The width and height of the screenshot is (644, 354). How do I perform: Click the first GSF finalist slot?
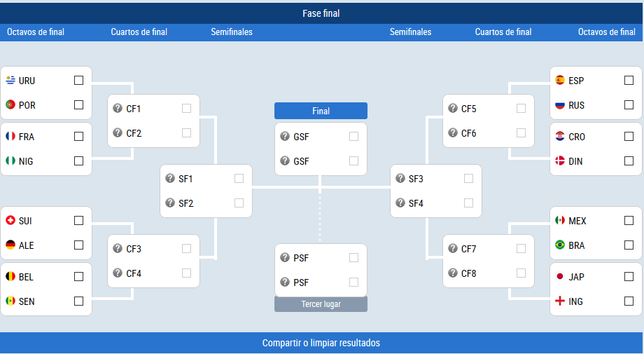pyautogui.click(x=321, y=137)
